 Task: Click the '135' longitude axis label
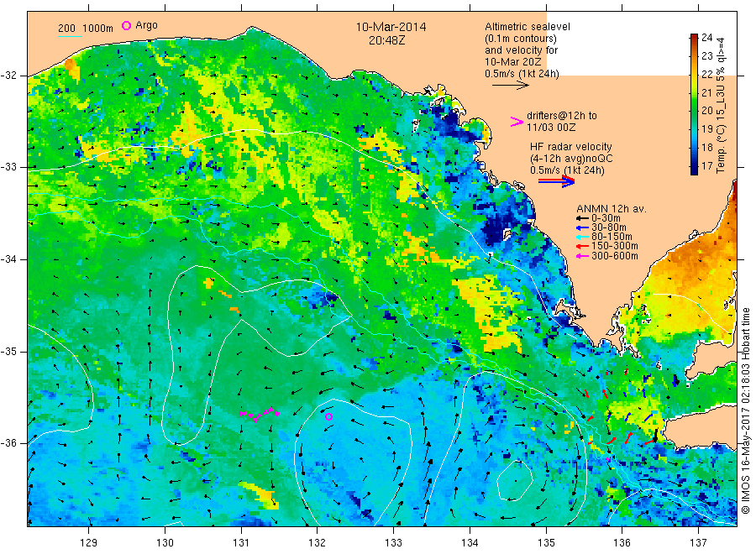point(546,543)
